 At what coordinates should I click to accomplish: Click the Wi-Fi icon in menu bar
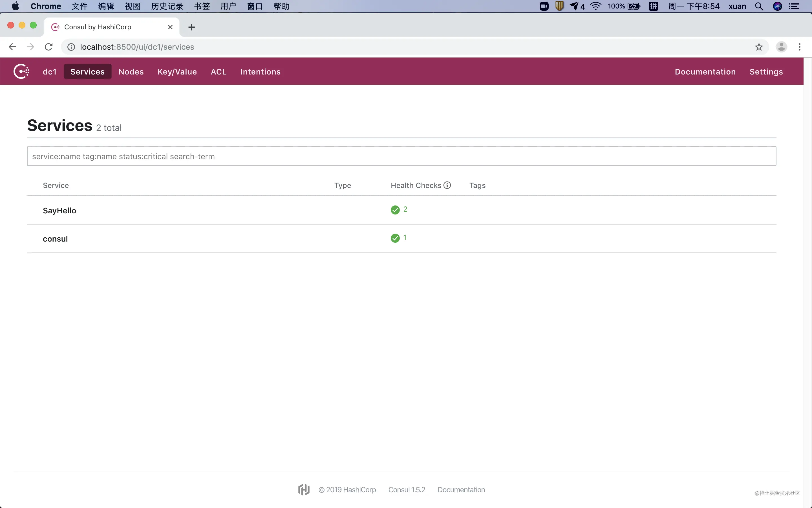(x=595, y=6)
